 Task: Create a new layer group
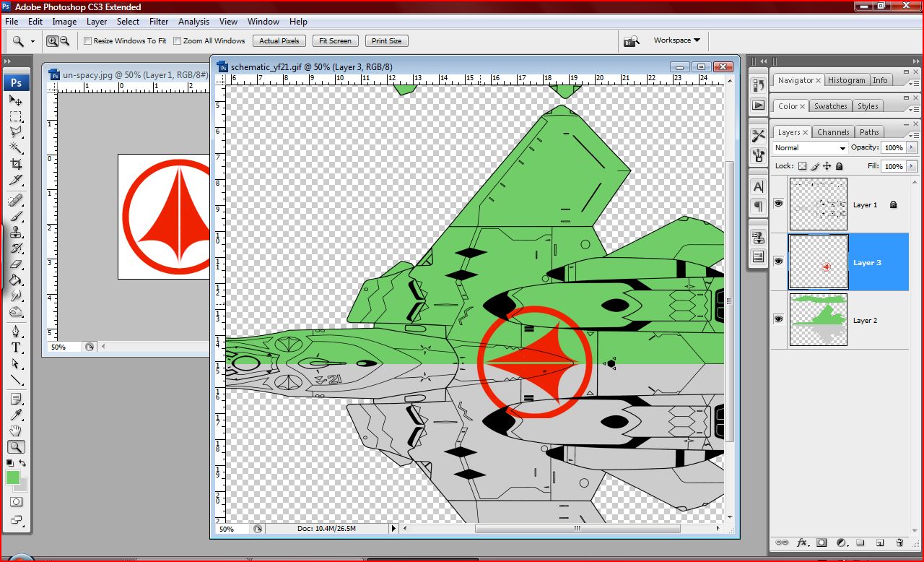(x=860, y=542)
